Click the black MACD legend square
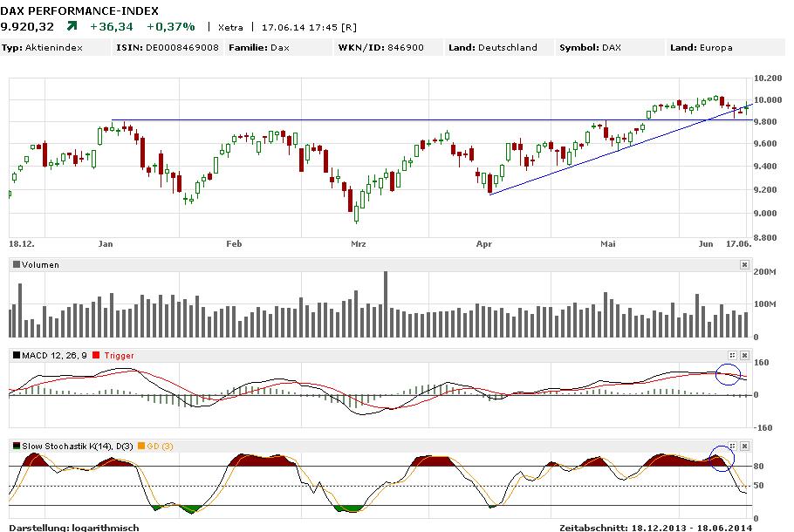Viewport: 794px width, 532px height. click(x=17, y=355)
